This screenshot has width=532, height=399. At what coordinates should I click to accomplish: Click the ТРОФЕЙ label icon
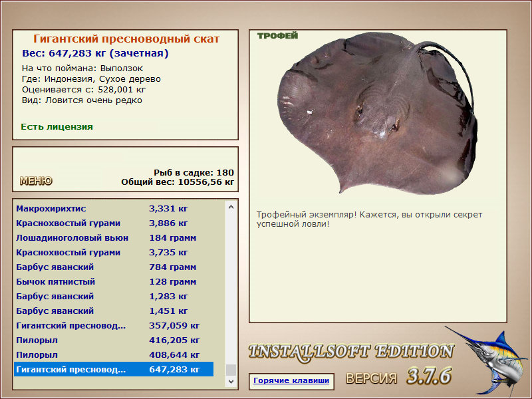click(x=277, y=36)
